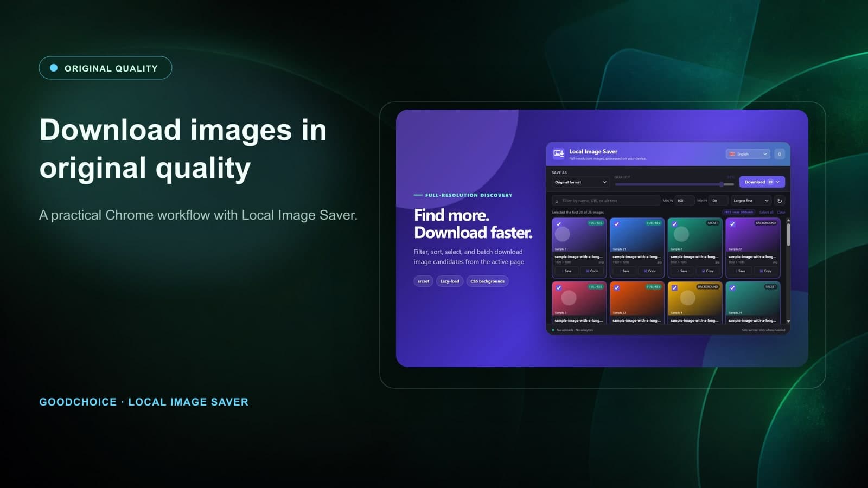Click the BACKGROUND badge on Sample 4
The width and height of the screenshot is (868, 488).
pos(708,287)
